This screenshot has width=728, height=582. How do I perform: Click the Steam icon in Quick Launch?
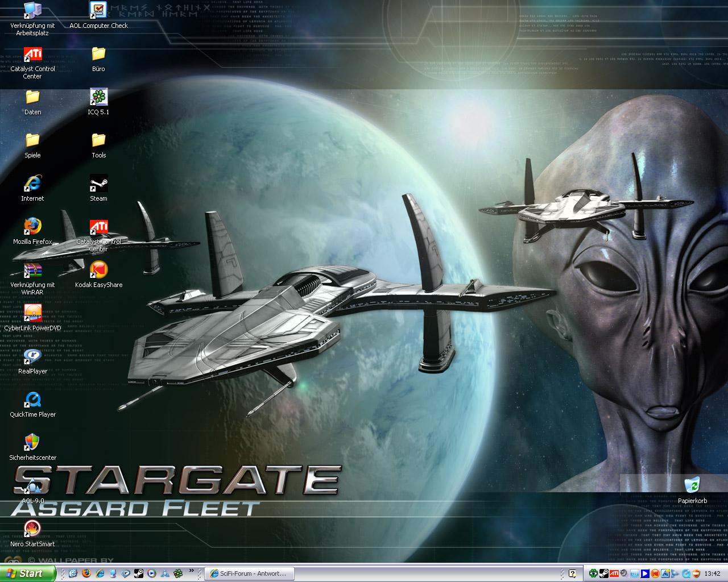[138, 573]
